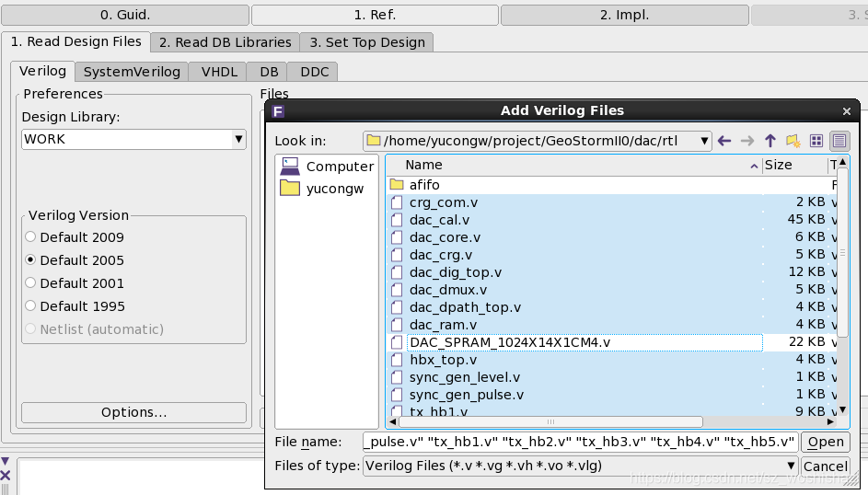Navigate to parent directory with up arrow
868x495 pixels.
coord(770,141)
